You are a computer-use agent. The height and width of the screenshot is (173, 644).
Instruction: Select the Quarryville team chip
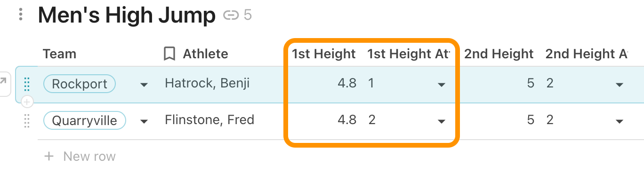(x=84, y=120)
